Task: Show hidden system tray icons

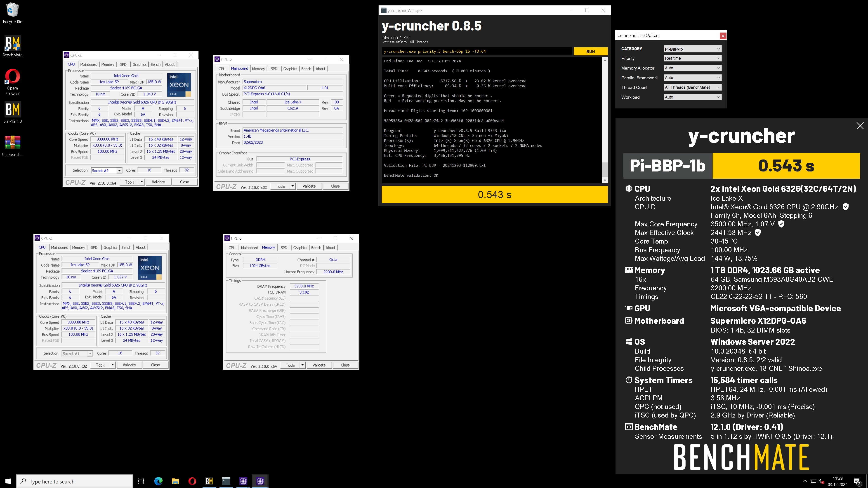Action: pos(805,481)
